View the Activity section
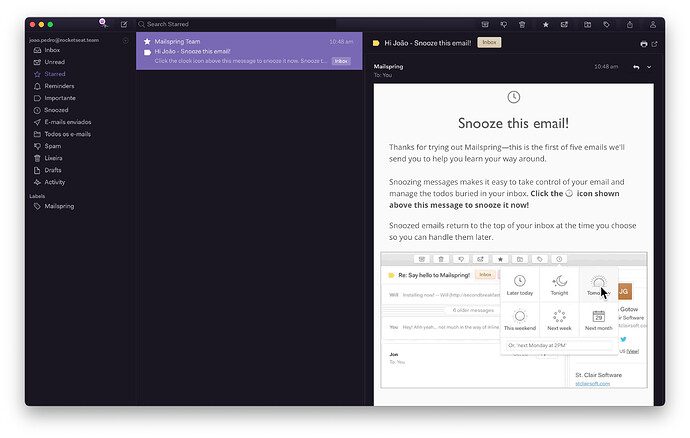The height and width of the screenshot is (438, 690). (55, 182)
